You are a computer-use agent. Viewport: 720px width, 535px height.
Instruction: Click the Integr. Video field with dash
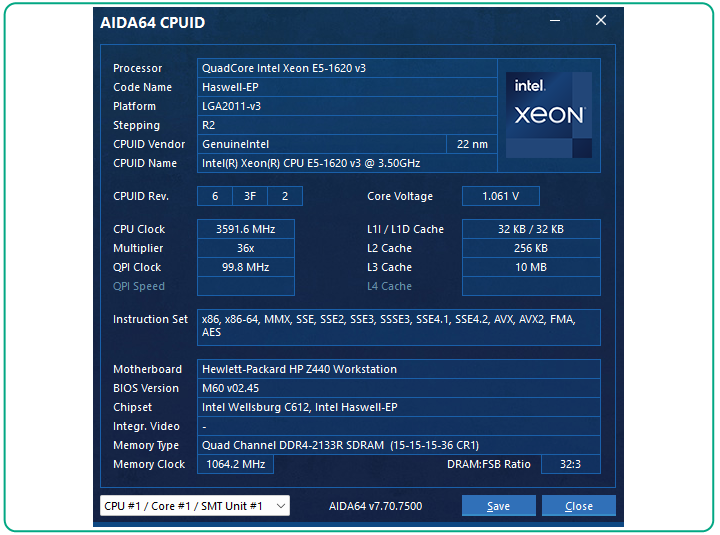(399, 426)
